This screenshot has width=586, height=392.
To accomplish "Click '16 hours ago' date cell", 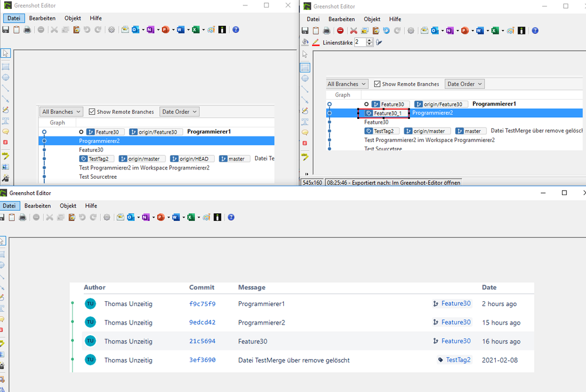I will (501, 341).
